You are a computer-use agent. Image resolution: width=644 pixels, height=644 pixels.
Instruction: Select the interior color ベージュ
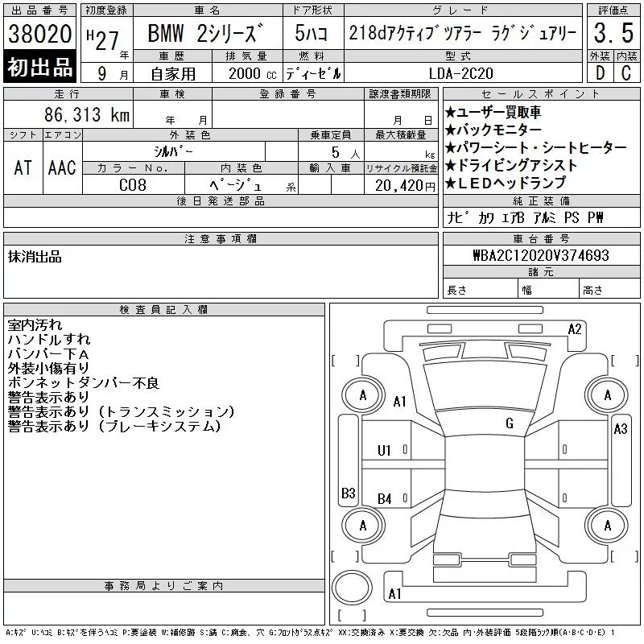pyautogui.click(x=236, y=185)
